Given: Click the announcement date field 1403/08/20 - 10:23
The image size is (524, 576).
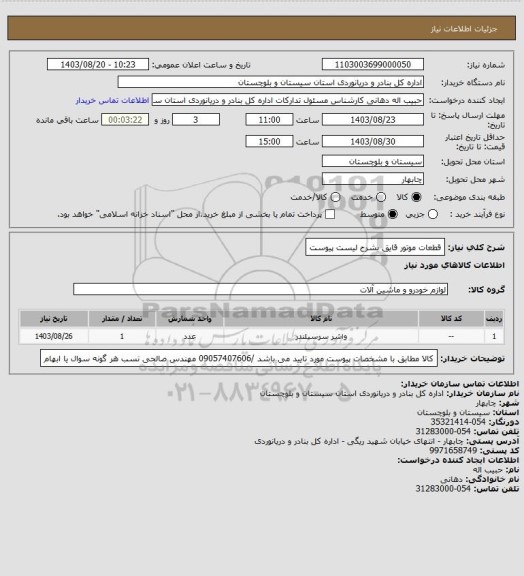Looking at the screenshot, I should tap(98, 64).
